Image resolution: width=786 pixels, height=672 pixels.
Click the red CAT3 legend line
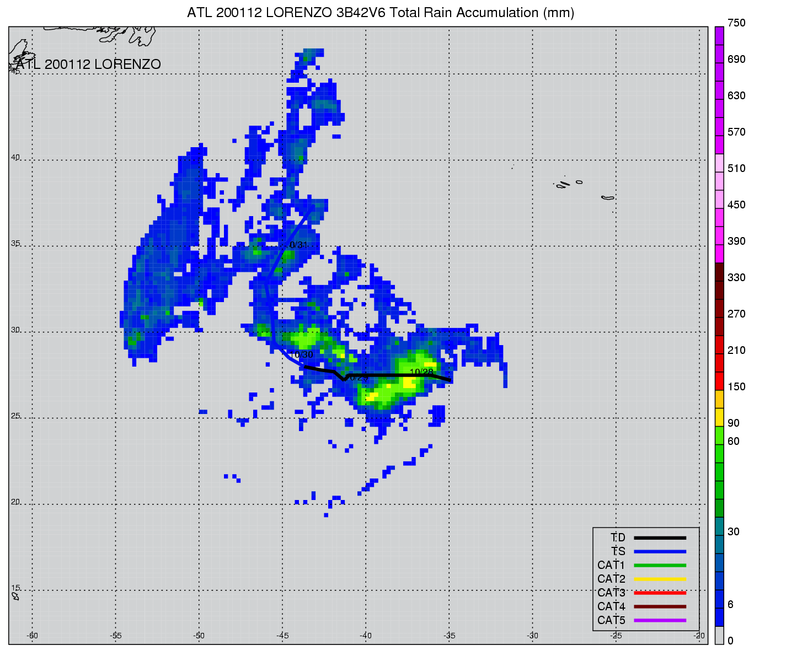tap(660, 593)
